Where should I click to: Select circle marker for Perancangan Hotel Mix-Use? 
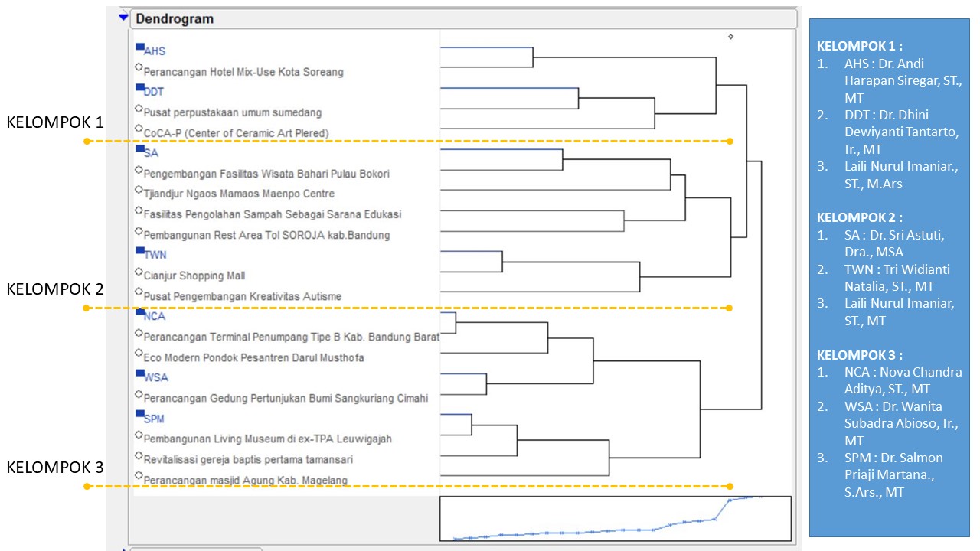[x=139, y=68]
